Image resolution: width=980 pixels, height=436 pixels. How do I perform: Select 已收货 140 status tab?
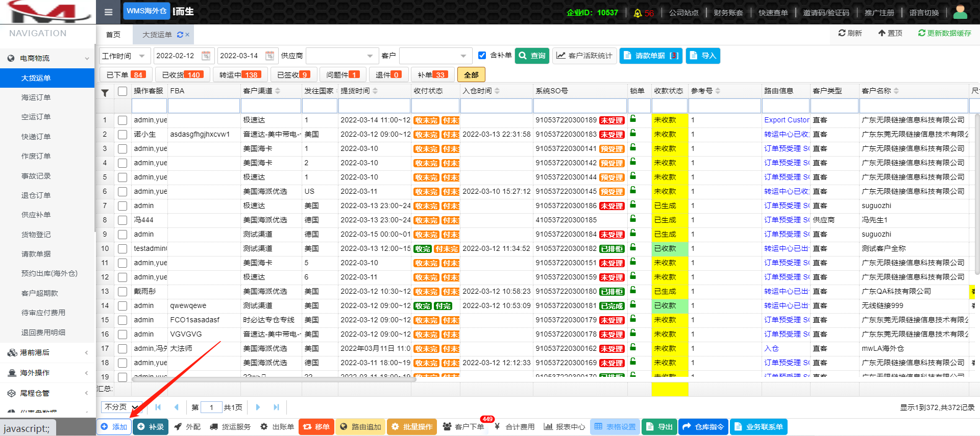click(183, 75)
